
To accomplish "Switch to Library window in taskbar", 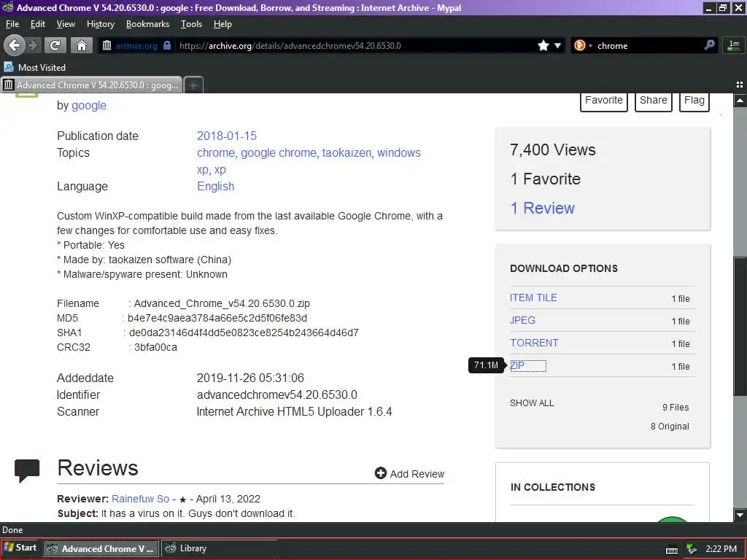I will pyautogui.click(x=219, y=548).
